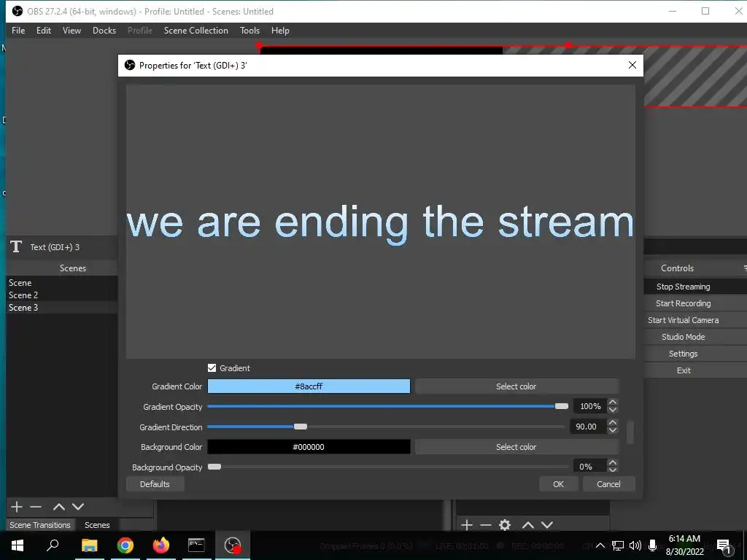Click the Gradient Color #8accff swatch

pyautogui.click(x=309, y=386)
